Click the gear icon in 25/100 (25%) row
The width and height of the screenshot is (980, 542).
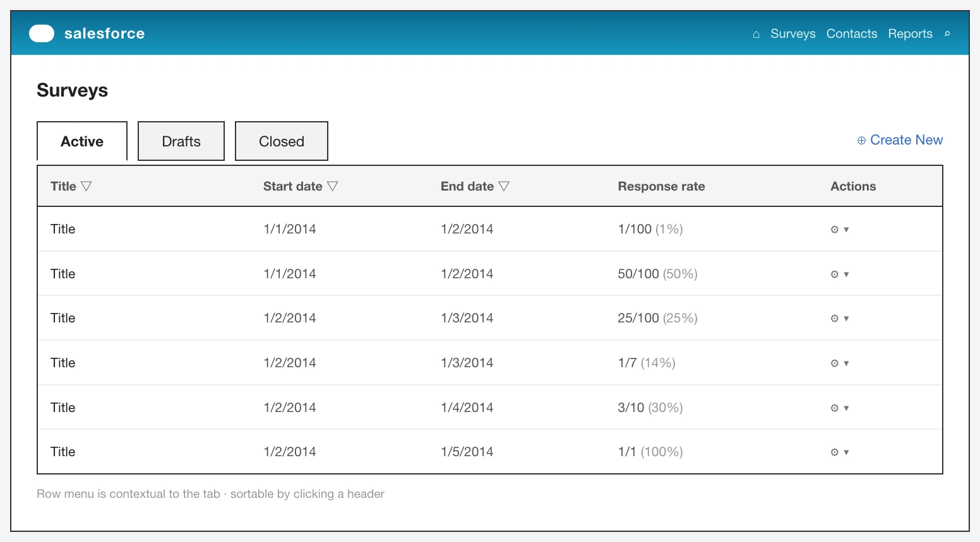(x=834, y=319)
